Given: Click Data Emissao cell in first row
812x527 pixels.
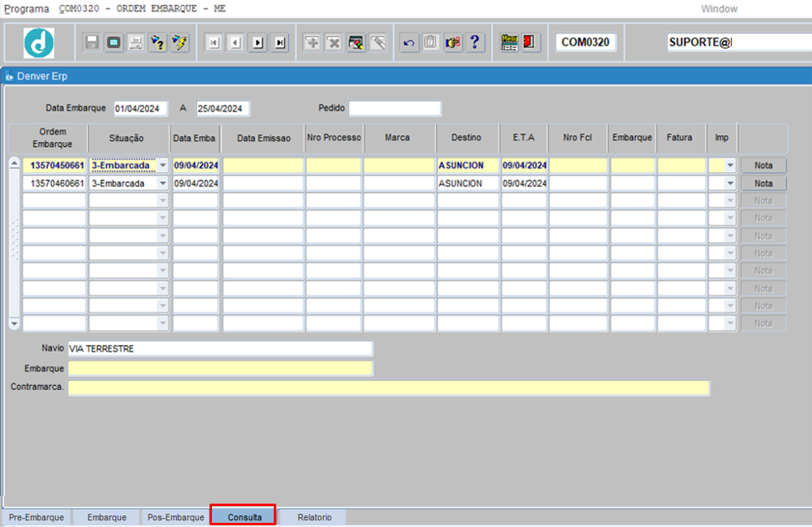Looking at the screenshot, I should click(x=263, y=165).
